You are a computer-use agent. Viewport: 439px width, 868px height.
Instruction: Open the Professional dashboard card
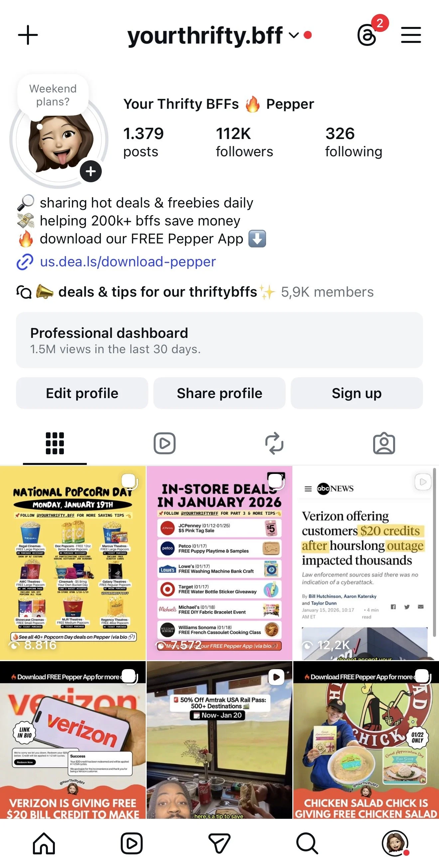point(219,340)
